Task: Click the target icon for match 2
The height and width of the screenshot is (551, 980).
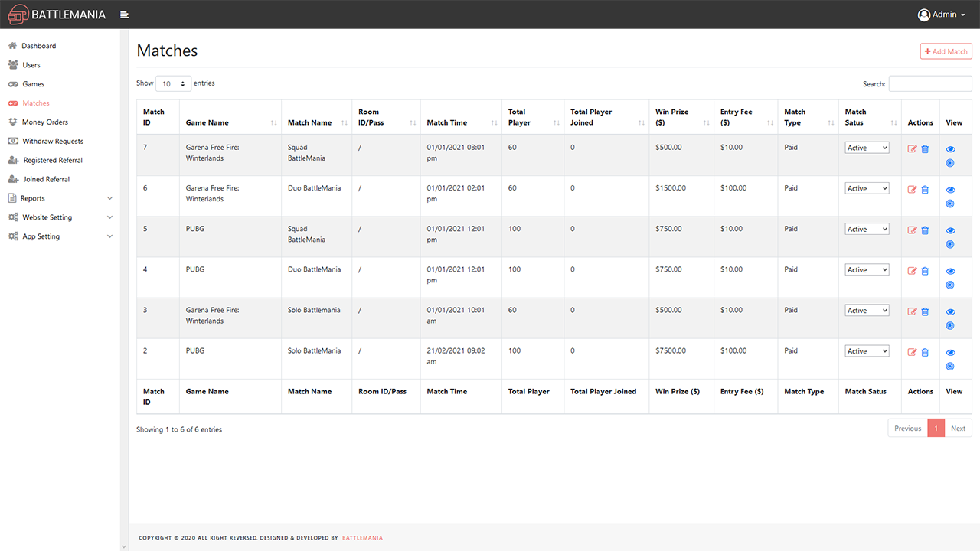Action: [x=950, y=366]
